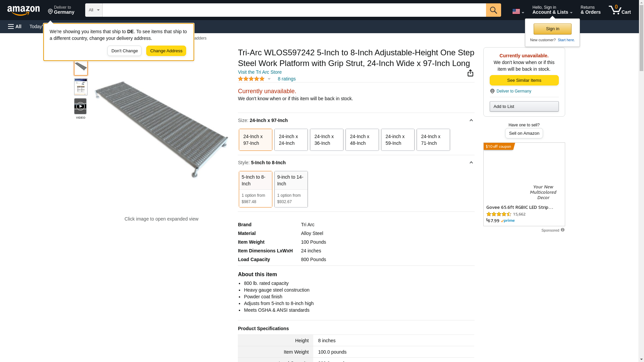Click the sponsored ad info icon
This screenshot has width=644, height=362.
pos(562,230)
